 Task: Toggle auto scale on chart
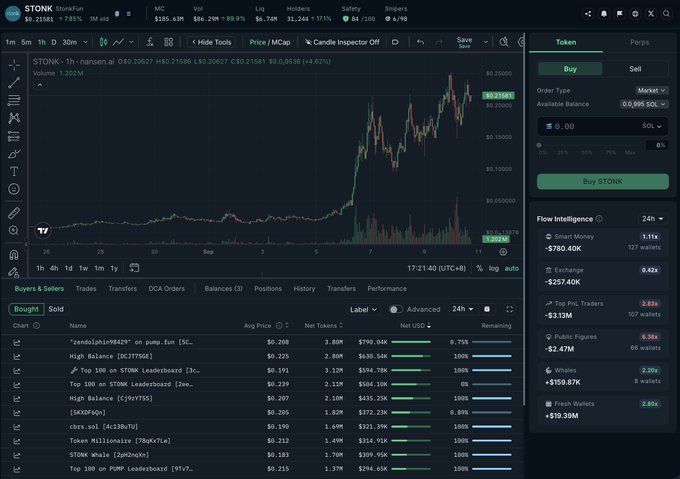[511, 268]
